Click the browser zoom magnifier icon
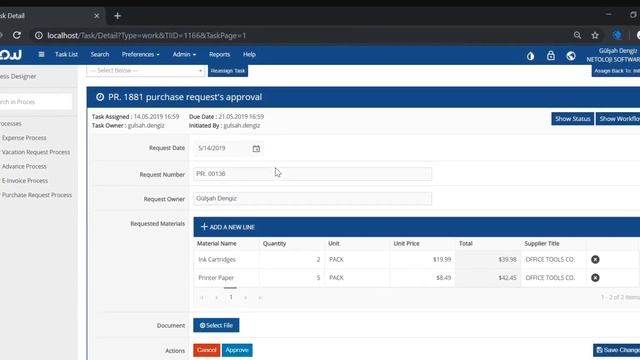The width and height of the screenshot is (640, 360). tap(577, 36)
